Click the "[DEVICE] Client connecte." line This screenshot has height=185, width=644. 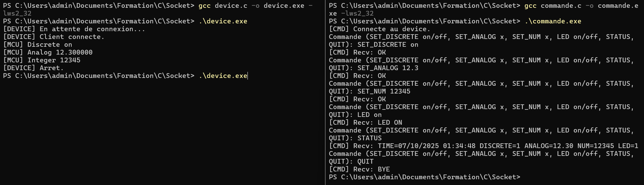tap(54, 37)
